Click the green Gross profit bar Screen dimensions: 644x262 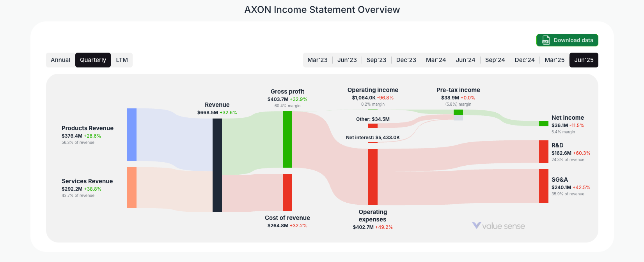coord(287,139)
